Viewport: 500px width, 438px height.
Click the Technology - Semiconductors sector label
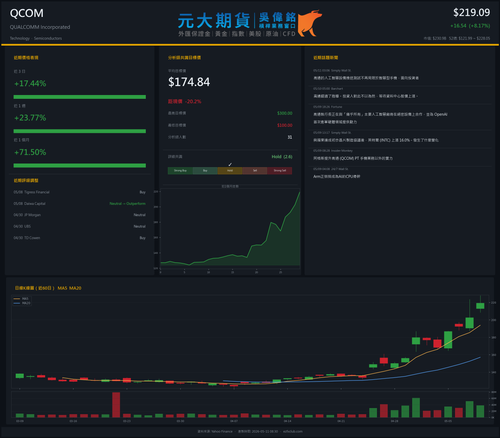click(36, 38)
